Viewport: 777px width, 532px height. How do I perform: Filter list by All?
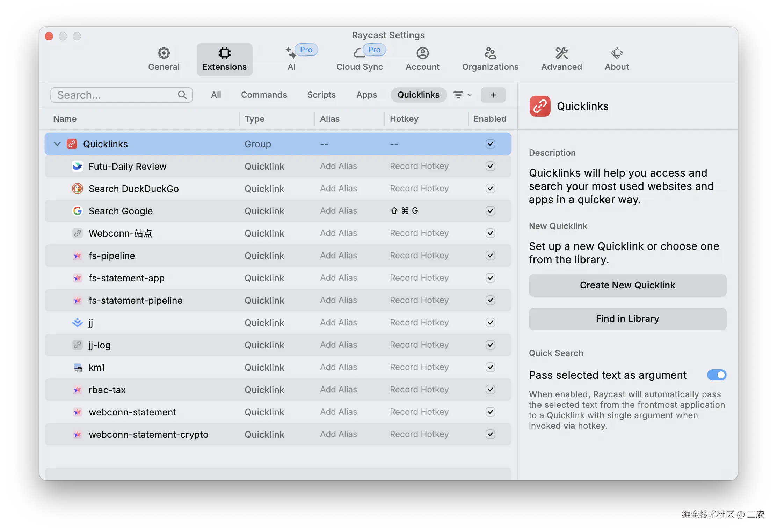[216, 95]
